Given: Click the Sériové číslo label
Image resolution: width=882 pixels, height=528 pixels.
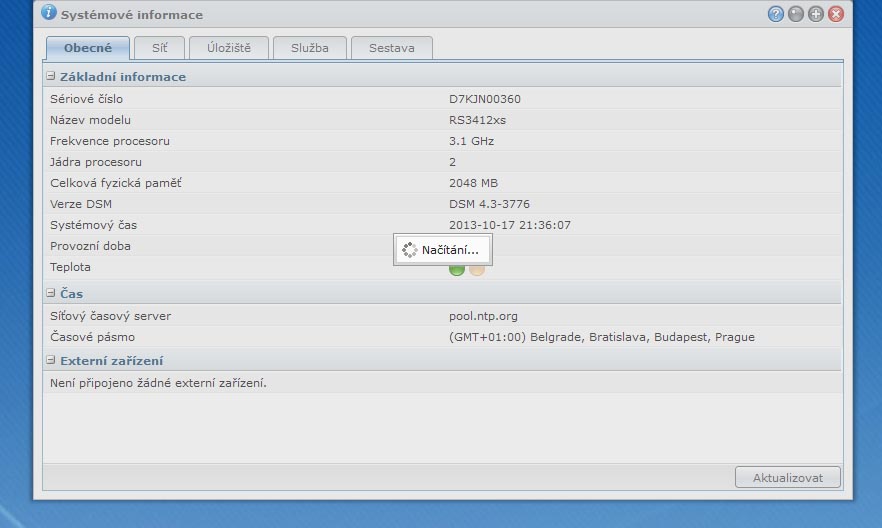Looking at the screenshot, I should click(86, 99).
